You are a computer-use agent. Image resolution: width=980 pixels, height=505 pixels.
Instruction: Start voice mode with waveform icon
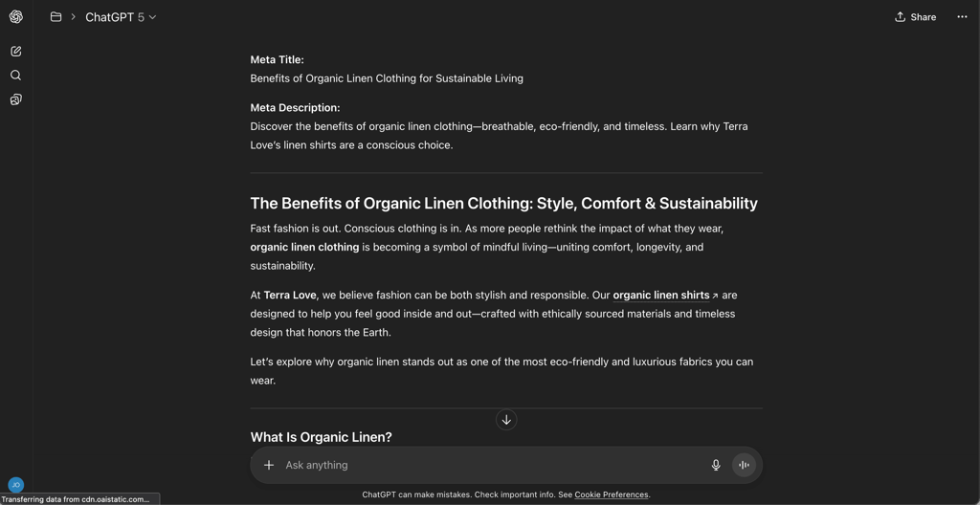tap(744, 465)
